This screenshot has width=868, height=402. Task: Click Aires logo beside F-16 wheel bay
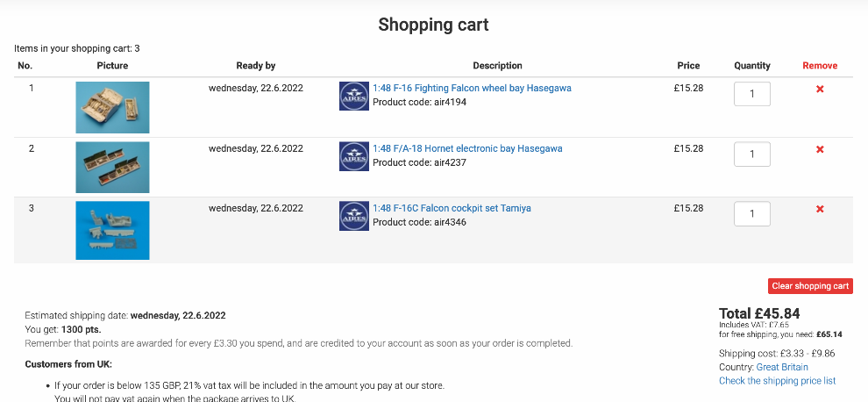point(353,96)
